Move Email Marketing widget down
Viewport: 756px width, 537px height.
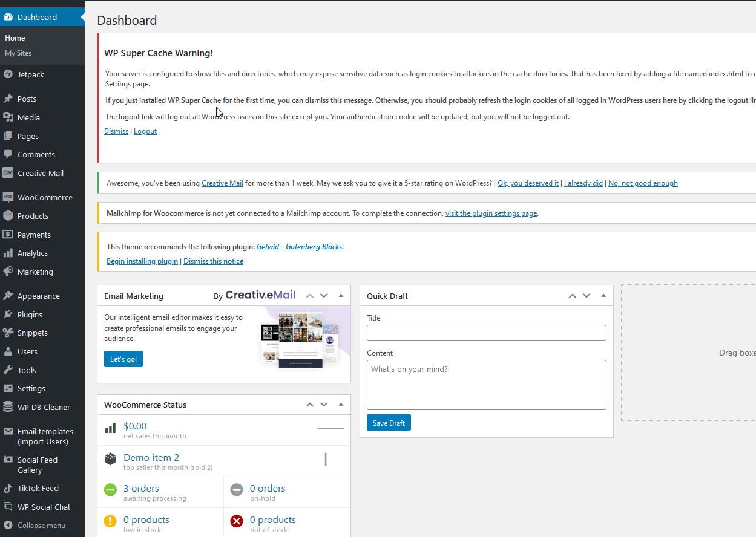pyautogui.click(x=324, y=296)
